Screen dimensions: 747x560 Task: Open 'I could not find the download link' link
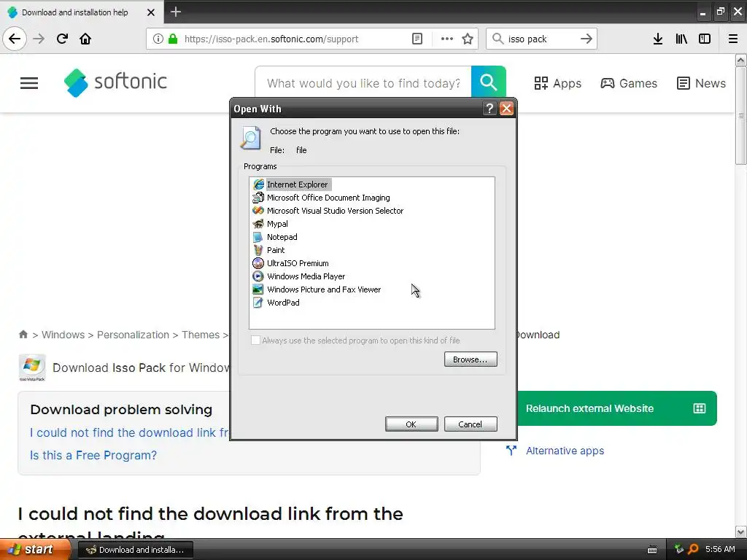(x=129, y=432)
